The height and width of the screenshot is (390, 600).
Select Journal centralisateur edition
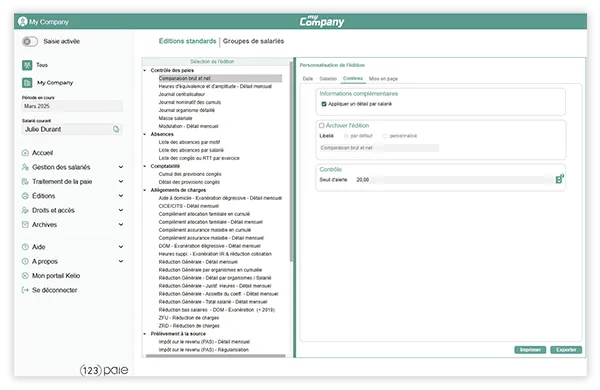pos(182,94)
